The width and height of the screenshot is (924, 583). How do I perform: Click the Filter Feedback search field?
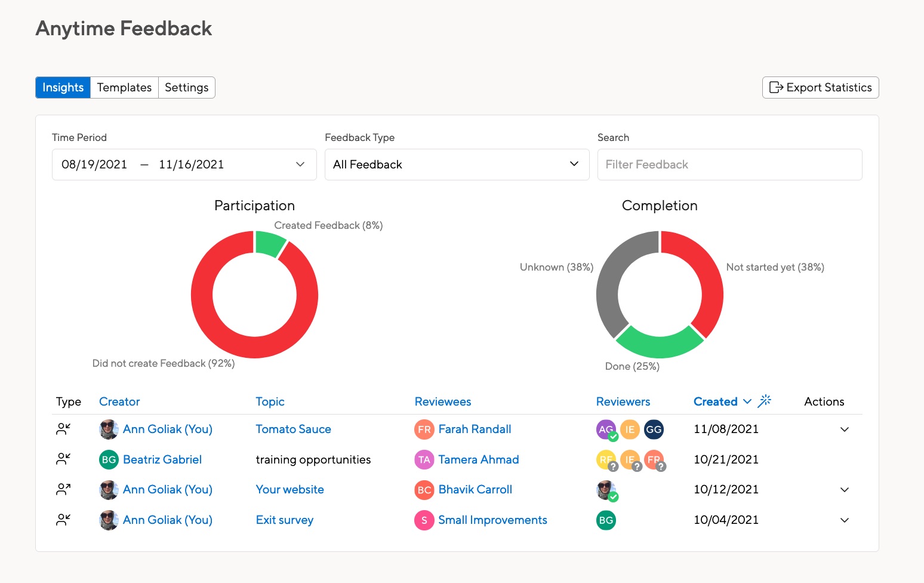[x=729, y=164]
